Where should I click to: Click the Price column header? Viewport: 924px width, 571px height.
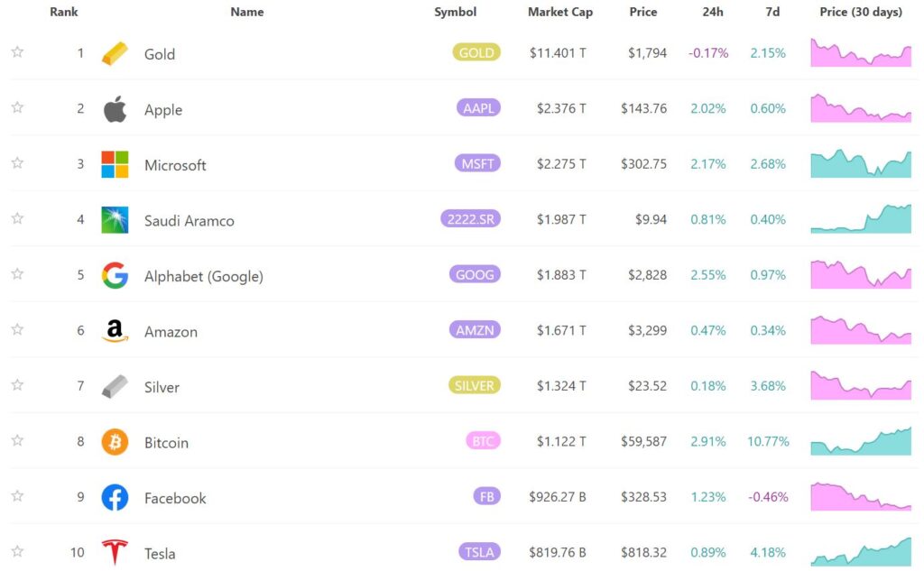coord(643,13)
